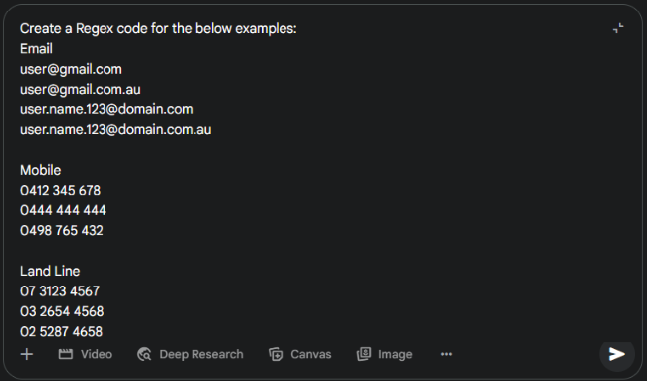
Task: Place cursor on the user@gmail.com.au line
Action: pyautogui.click(x=80, y=89)
